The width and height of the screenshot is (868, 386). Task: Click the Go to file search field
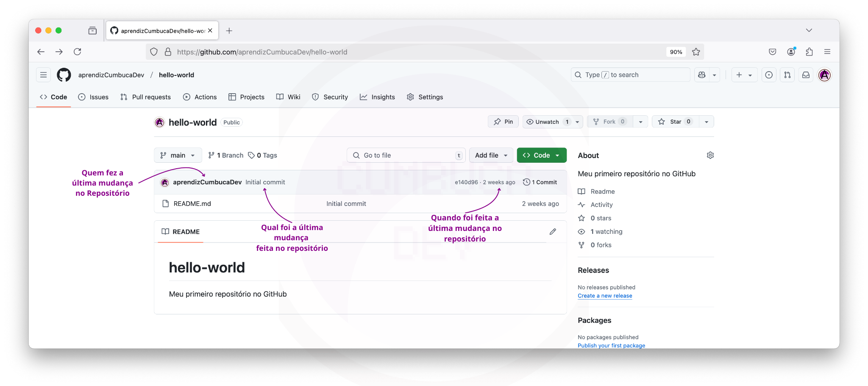click(406, 155)
